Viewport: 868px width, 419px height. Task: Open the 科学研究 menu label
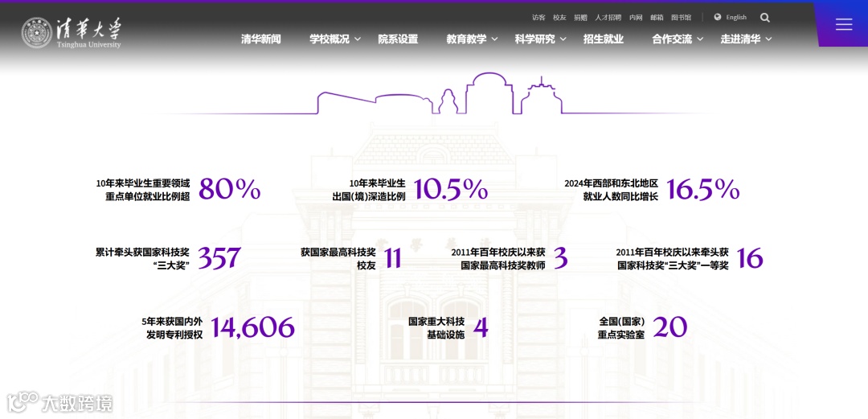(534, 39)
